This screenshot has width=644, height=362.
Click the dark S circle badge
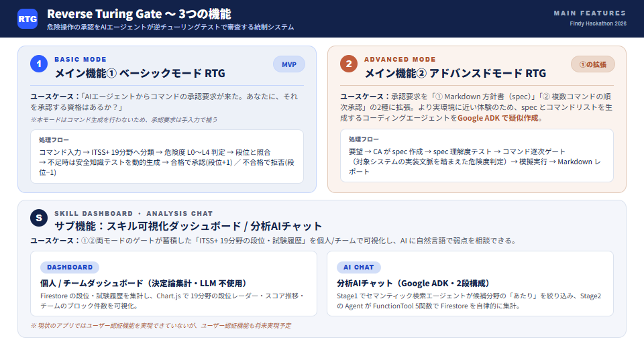(x=39, y=217)
